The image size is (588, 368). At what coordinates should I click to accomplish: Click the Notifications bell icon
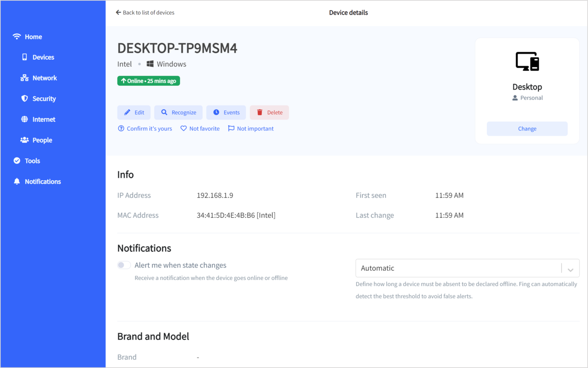click(x=17, y=182)
